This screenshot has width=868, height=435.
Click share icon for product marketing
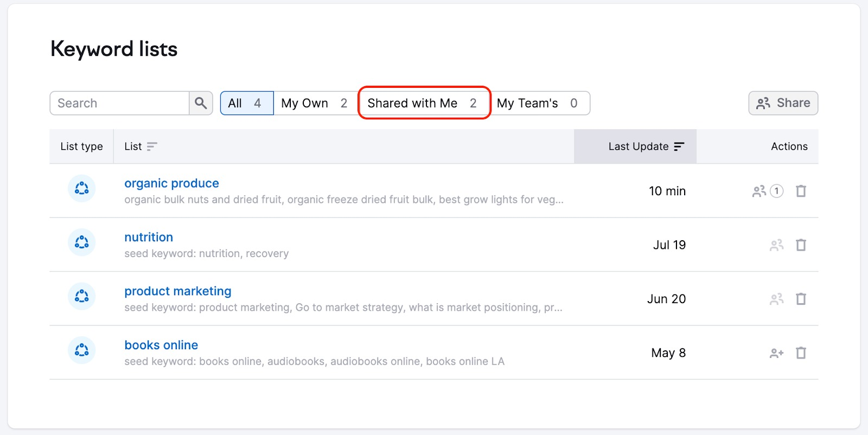[776, 299]
